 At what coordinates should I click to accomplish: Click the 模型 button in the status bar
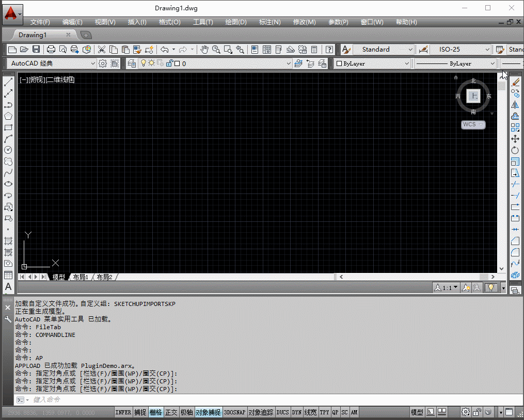(x=416, y=412)
